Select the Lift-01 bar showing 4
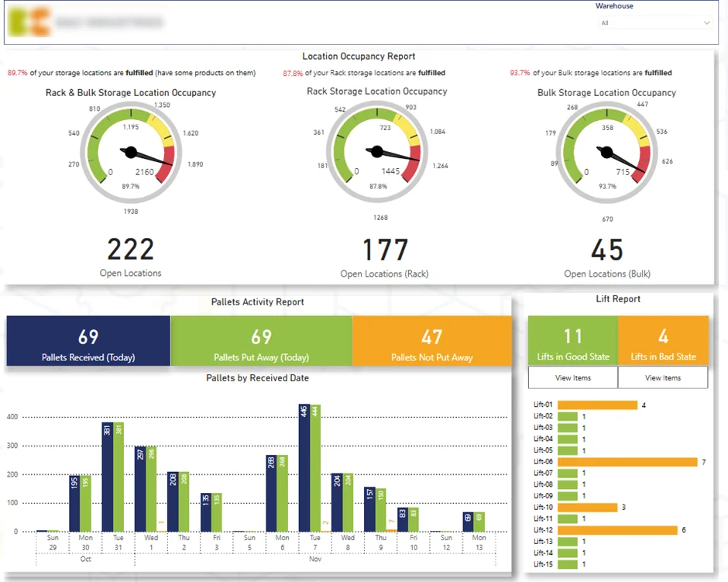Image resolution: width=728 pixels, height=582 pixels. [599, 405]
